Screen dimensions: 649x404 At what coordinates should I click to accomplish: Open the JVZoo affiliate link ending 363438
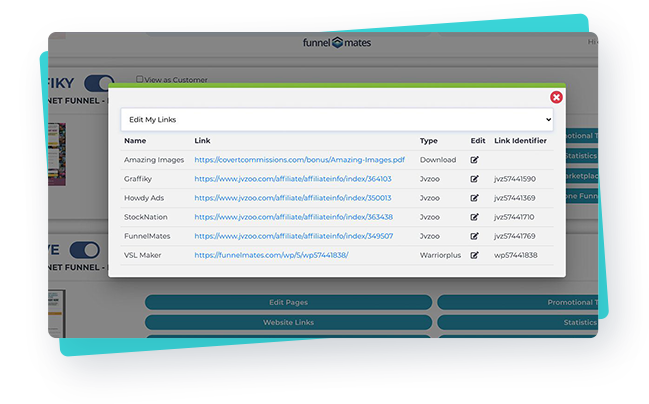293,217
